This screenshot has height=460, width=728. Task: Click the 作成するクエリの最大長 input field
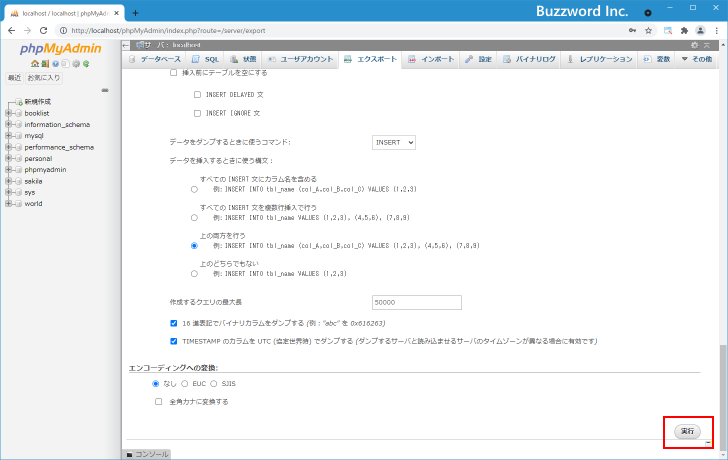point(416,302)
